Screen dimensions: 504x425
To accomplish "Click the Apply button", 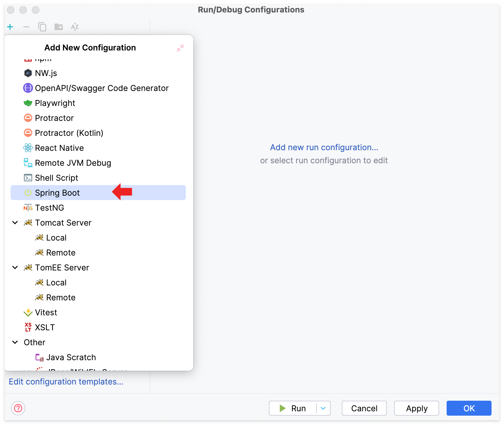I will 417,408.
